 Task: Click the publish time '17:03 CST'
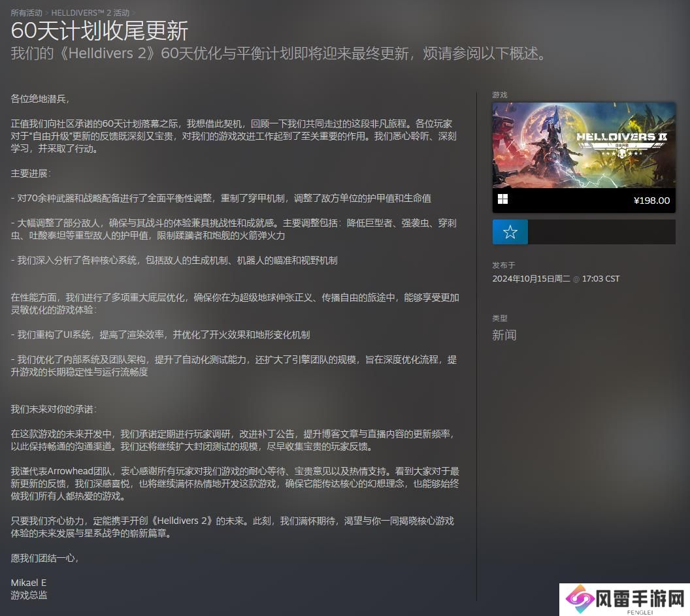click(x=600, y=278)
